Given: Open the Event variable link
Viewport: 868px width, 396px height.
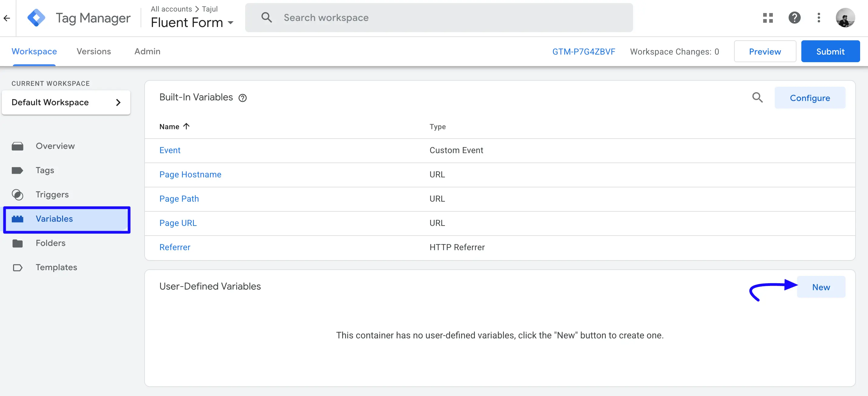Looking at the screenshot, I should coord(170,150).
